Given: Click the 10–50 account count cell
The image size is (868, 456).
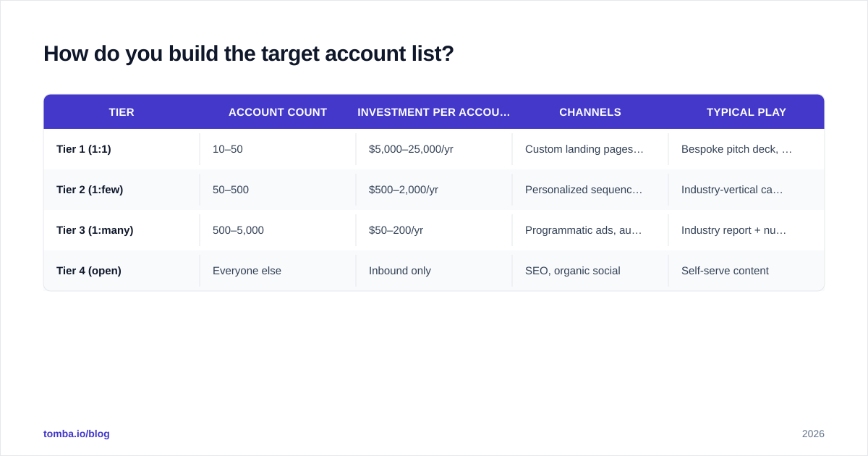Looking at the screenshot, I should (278, 149).
